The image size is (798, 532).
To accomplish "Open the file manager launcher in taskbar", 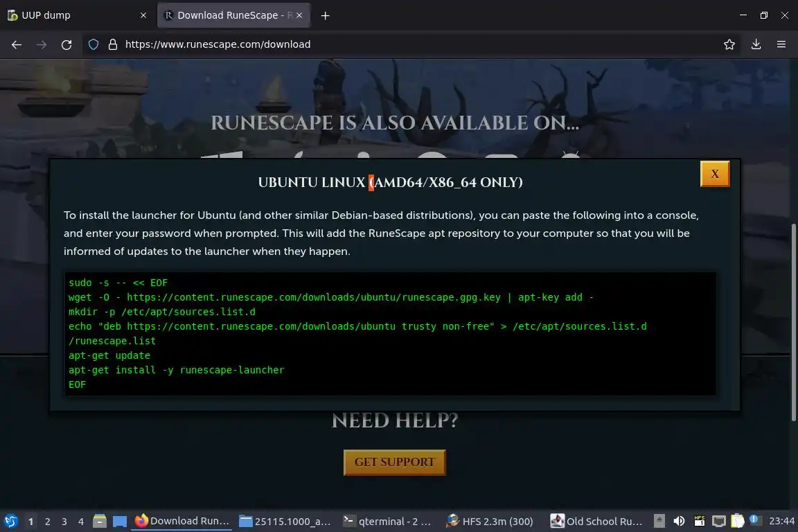I will click(100, 522).
